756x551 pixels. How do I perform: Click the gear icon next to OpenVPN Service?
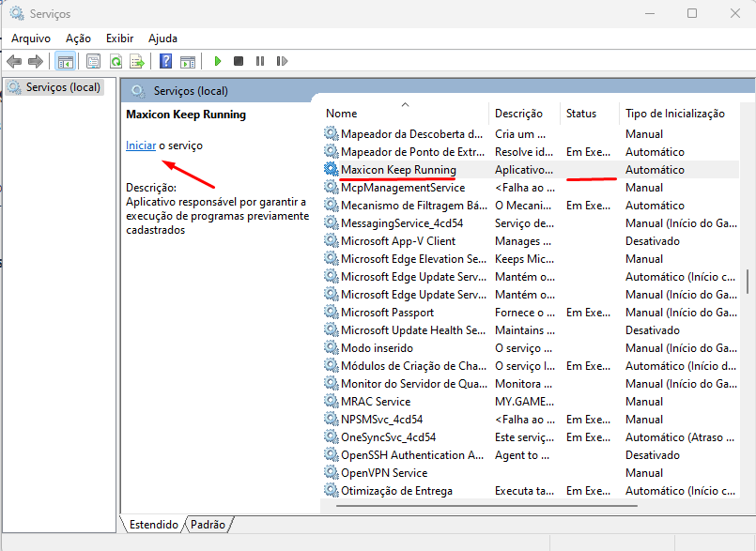tap(331, 472)
